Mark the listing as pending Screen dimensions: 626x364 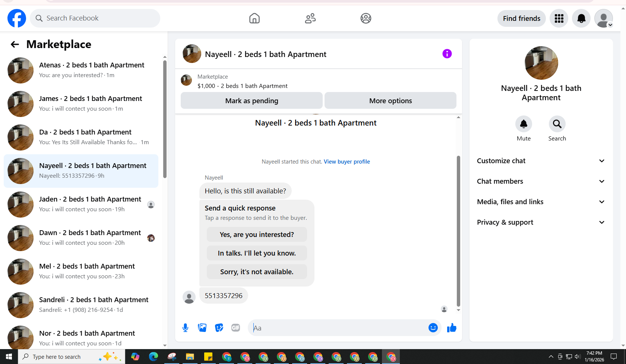click(252, 101)
